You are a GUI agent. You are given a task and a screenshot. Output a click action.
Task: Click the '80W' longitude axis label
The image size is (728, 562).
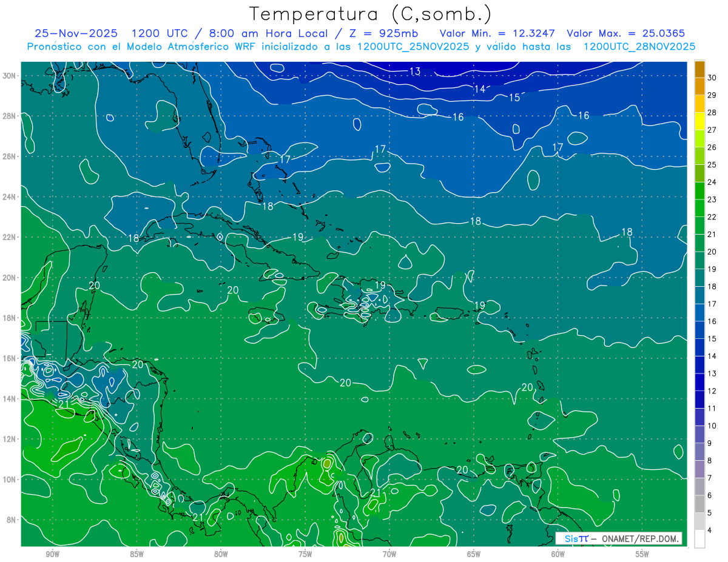point(221,554)
